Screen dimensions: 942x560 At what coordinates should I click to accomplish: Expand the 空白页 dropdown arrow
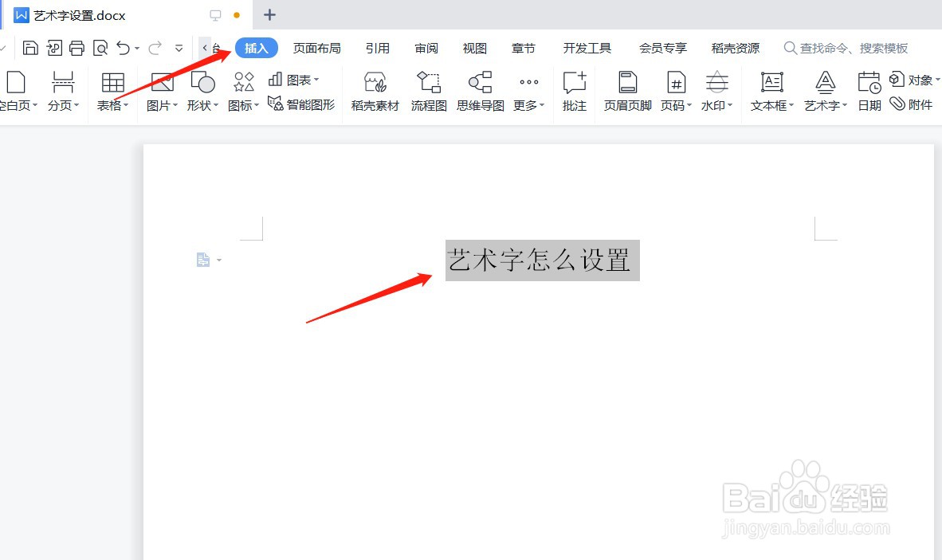click(35, 106)
